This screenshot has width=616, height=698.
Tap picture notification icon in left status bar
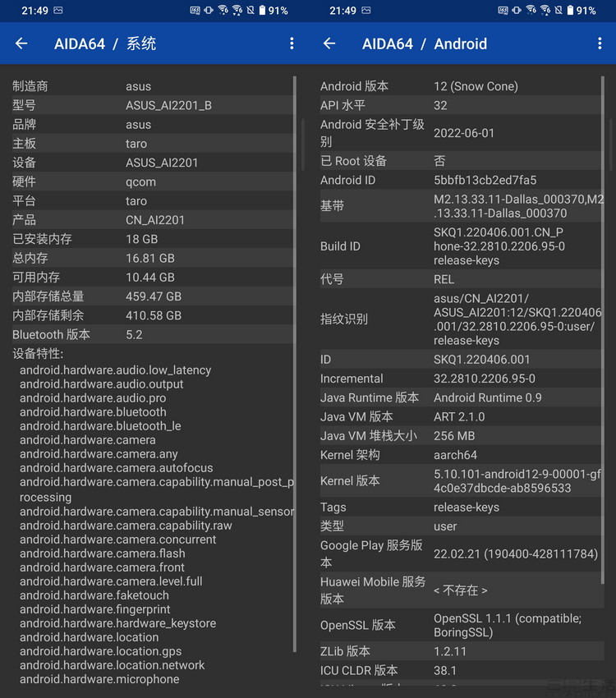pyautogui.click(x=58, y=10)
